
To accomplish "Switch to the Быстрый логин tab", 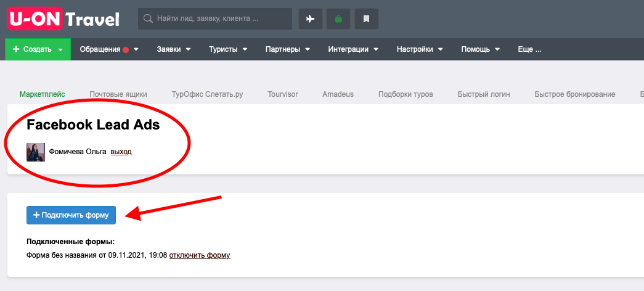I will [484, 94].
